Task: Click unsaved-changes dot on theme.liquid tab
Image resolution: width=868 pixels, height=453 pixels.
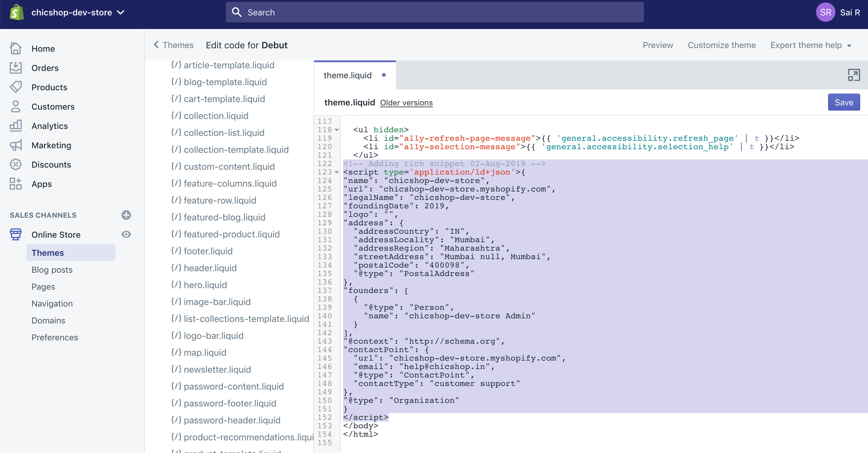Action: (x=384, y=75)
